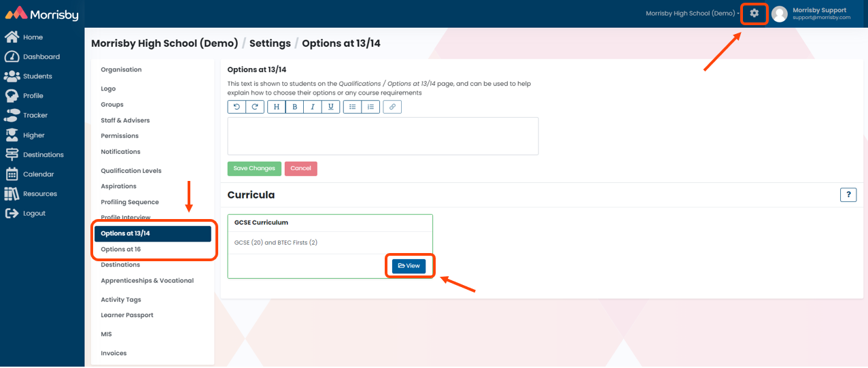Image resolution: width=868 pixels, height=368 pixels.
Task: Click the Tracker sidebar icon
Action: 12,115
